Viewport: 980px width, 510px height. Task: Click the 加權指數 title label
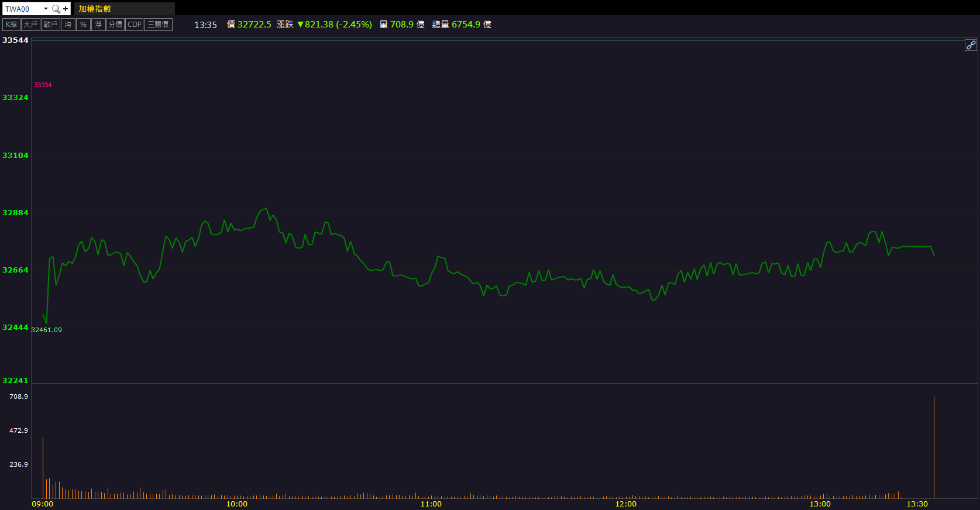coord(95,9)
